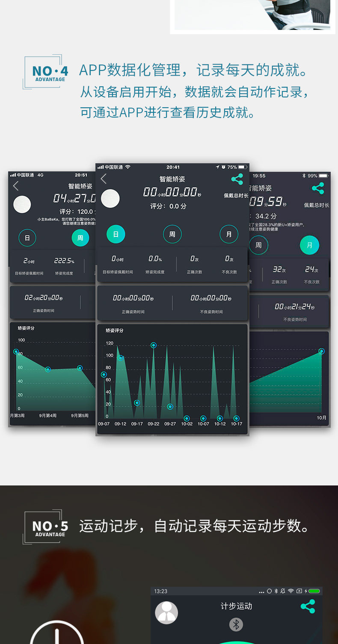The image size is (338, 644).
Task: Click the 9月第5周 point on left chart
Action: (80, 368)
